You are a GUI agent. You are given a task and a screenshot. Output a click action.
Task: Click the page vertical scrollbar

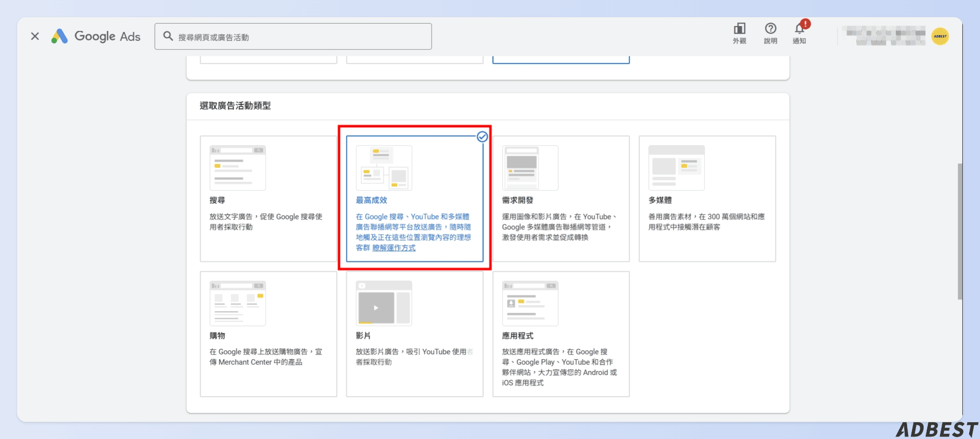pos(960,231)
